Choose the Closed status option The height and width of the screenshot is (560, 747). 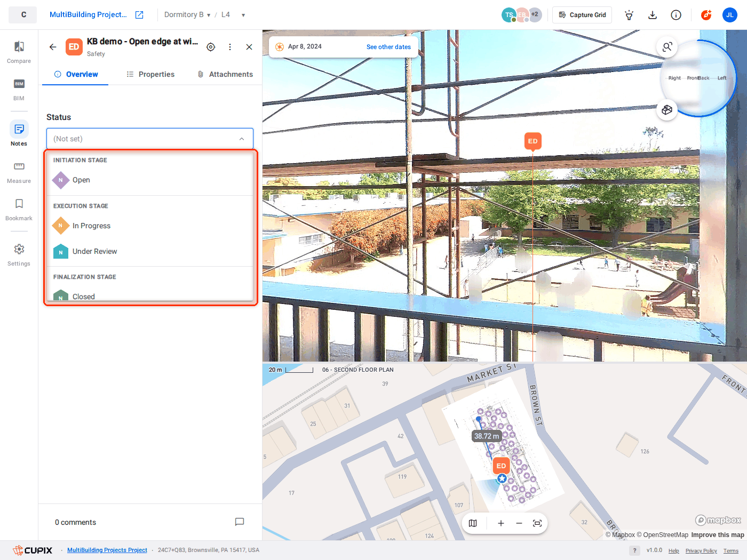[x=150, y=295]
